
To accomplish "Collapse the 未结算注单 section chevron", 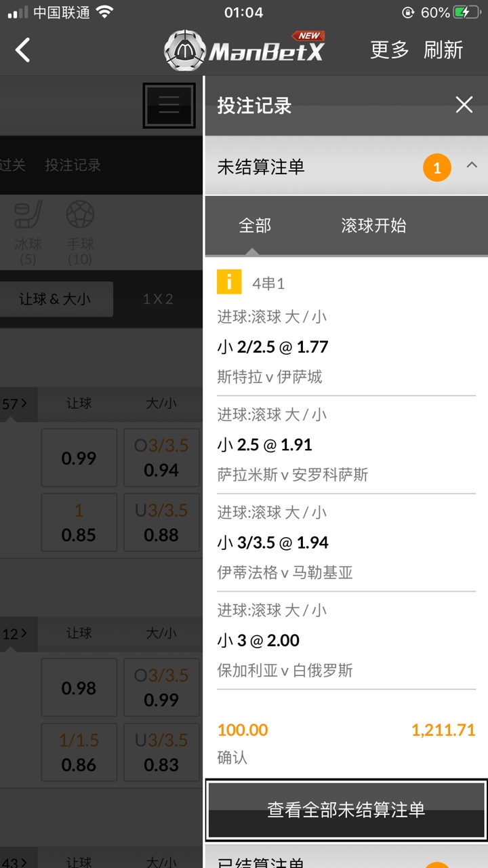I will point(472,165).
